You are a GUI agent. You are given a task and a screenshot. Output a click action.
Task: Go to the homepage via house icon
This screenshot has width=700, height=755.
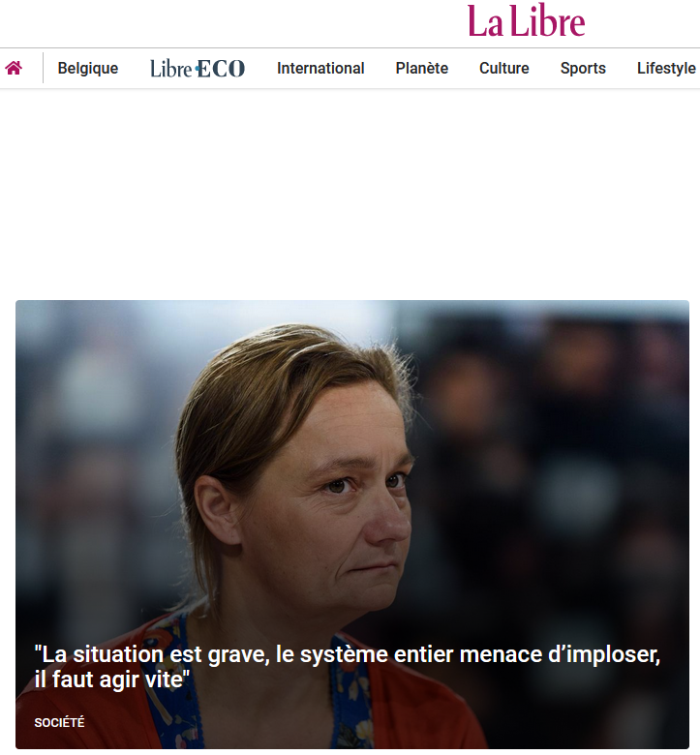click(14, 68)
